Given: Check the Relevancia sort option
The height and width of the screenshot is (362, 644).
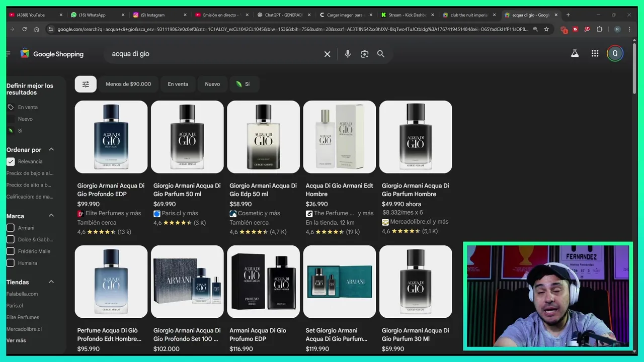Looking at the screenshot, I should coord(11,161).
